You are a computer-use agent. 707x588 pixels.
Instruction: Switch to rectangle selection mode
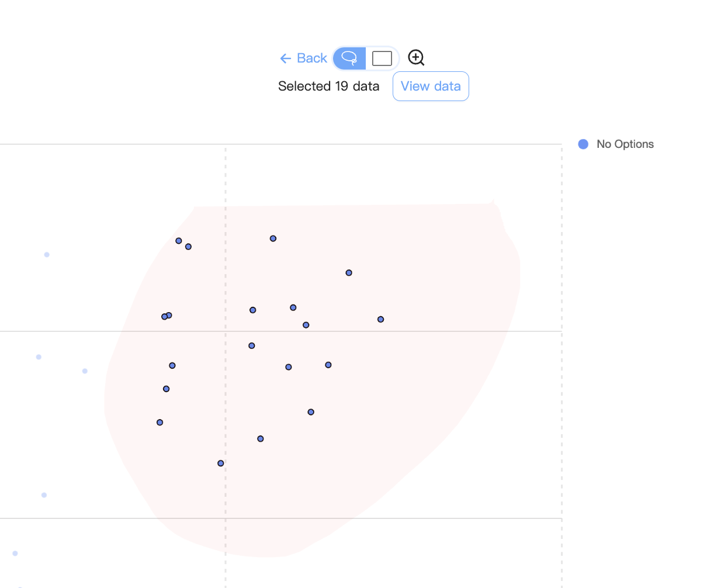382,58
